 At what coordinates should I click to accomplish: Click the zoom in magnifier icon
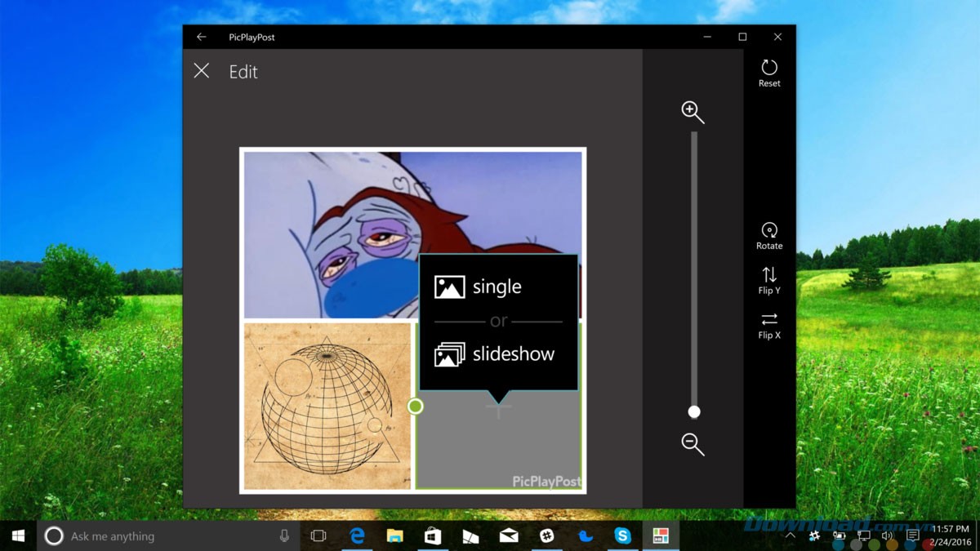pos(693,113)
